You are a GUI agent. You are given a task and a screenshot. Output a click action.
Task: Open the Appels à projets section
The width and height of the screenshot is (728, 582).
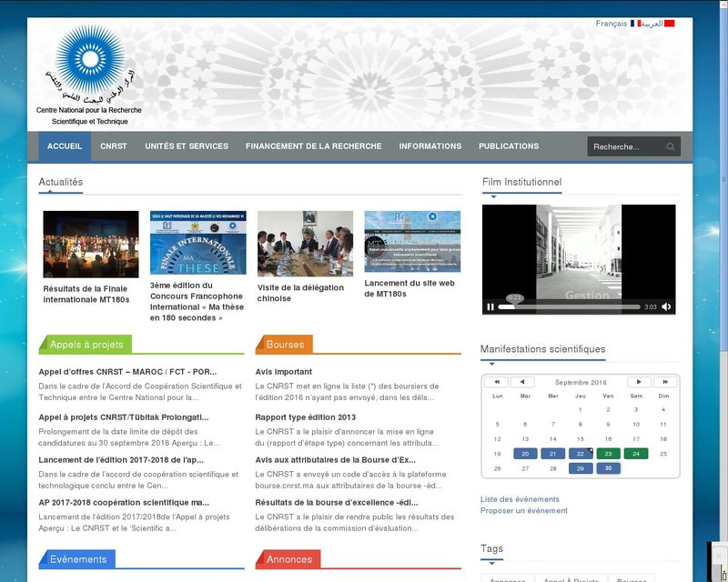tap(86, 345)
